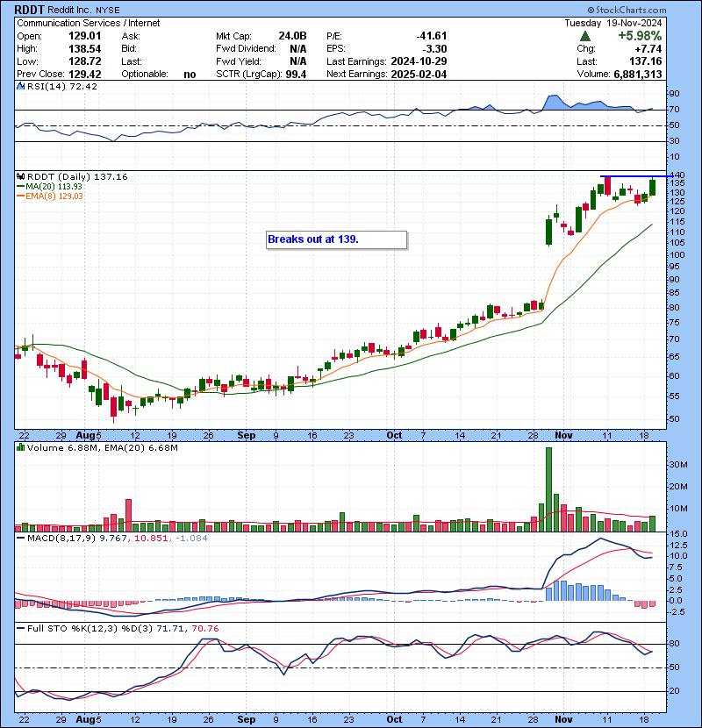Click the Volume 6.88M, EMA(20) 6.68M label

point(102,447)
